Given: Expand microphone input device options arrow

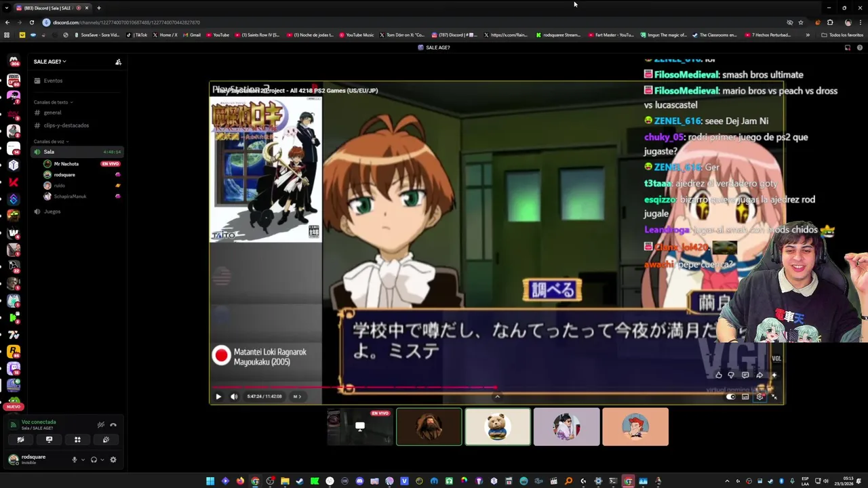Looking at the screenshot, I should (x=83, y=460).
